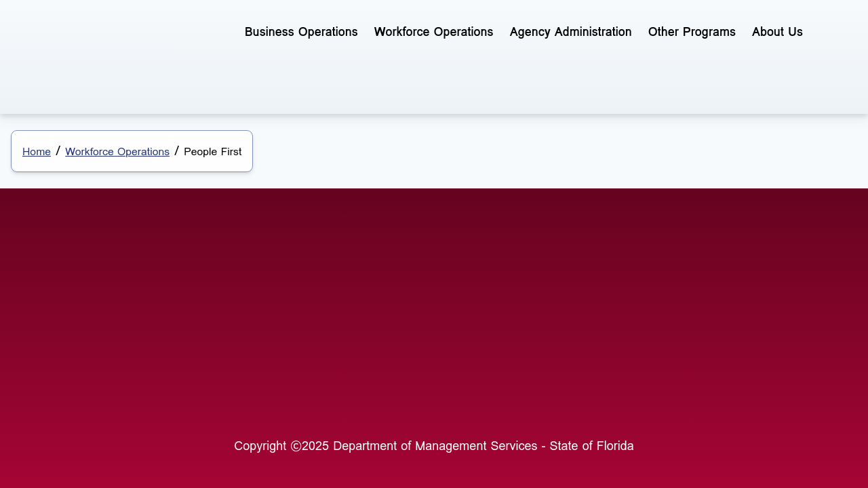Click the word Copyright in the footer
Image resolution: width=868 pixels, height=488 pixels.
click(x=260, y=446)
